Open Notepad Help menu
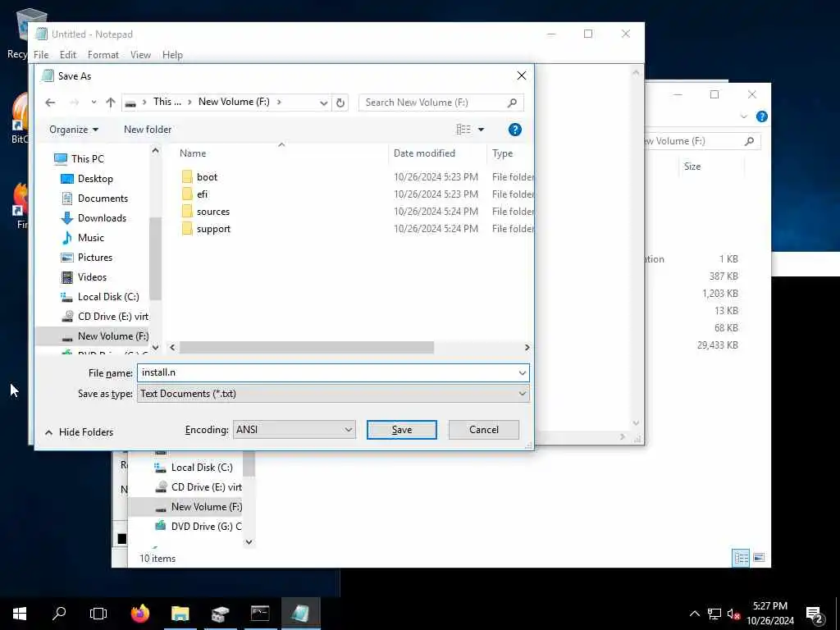Viewport: 840px width, 630px height. (x=172, y=55)
